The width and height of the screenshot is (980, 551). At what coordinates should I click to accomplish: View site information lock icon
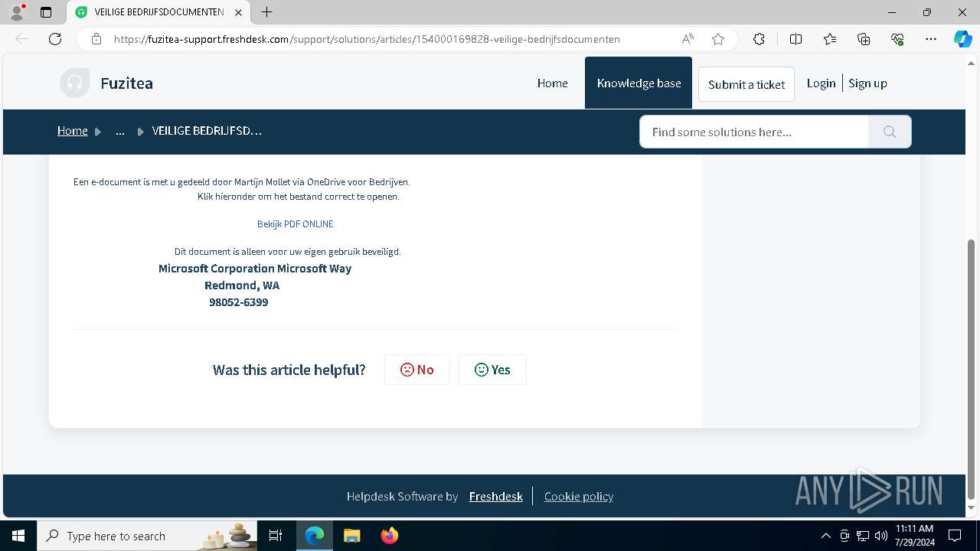[96, 39]
